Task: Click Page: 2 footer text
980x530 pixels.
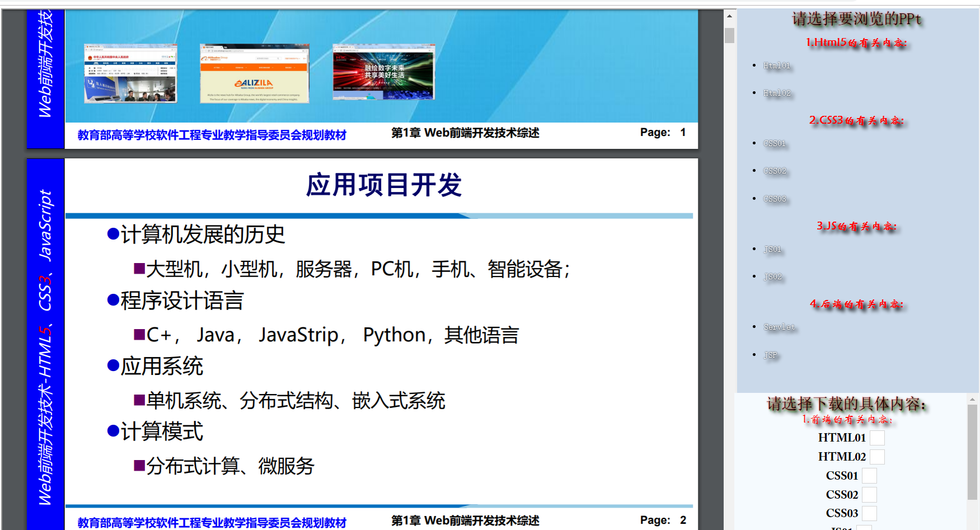Action: point(663,520)
